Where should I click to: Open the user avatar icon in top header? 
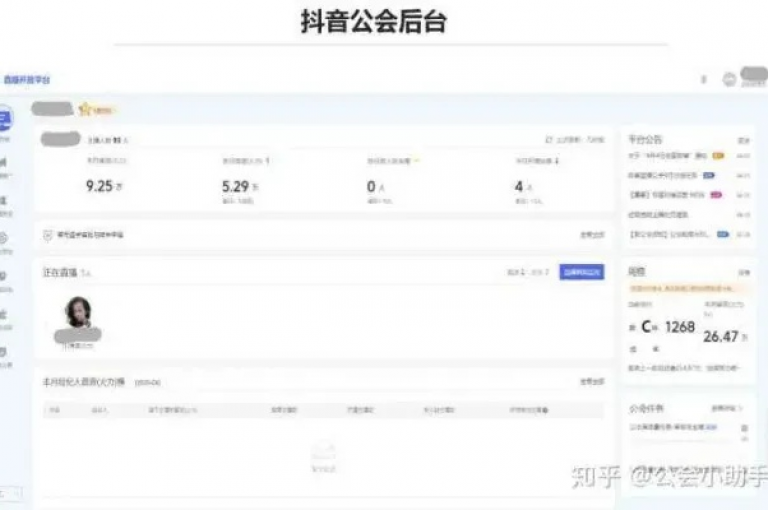tap(729, 79)
